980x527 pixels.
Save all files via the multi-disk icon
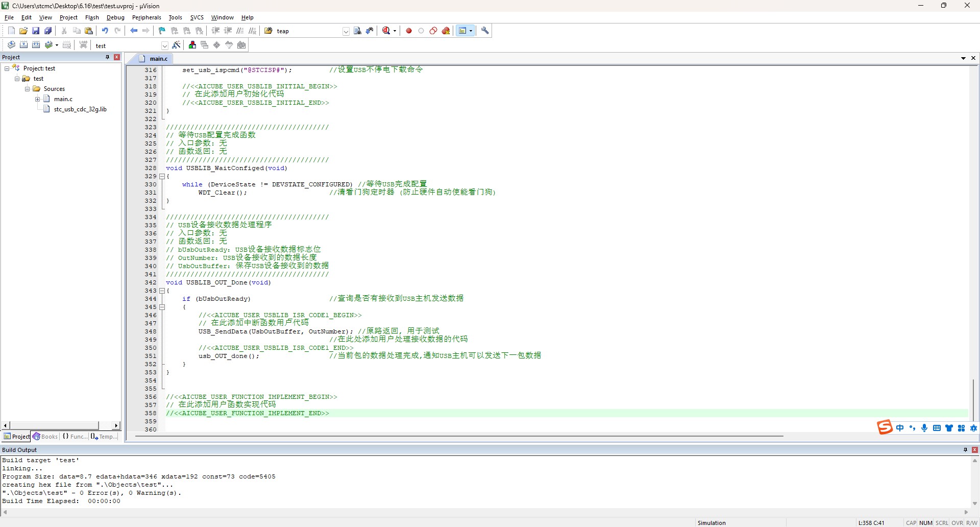pyautogui.click(x=48, y=31)
